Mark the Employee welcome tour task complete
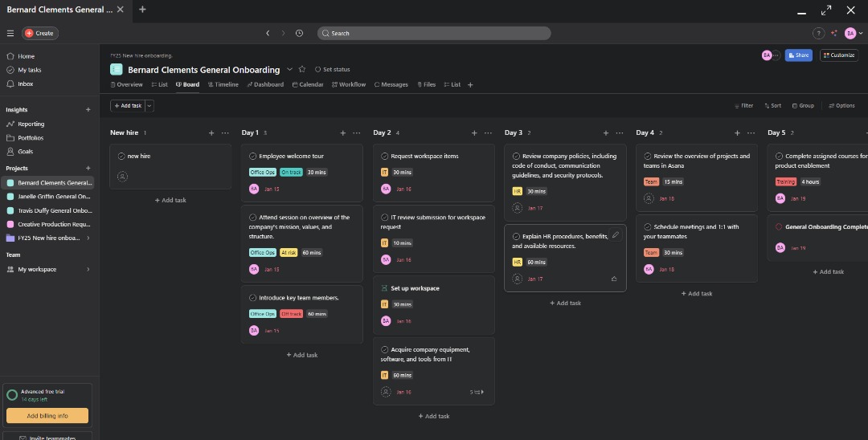Viewport: 868px width, 440px height. tap(253, 157)
